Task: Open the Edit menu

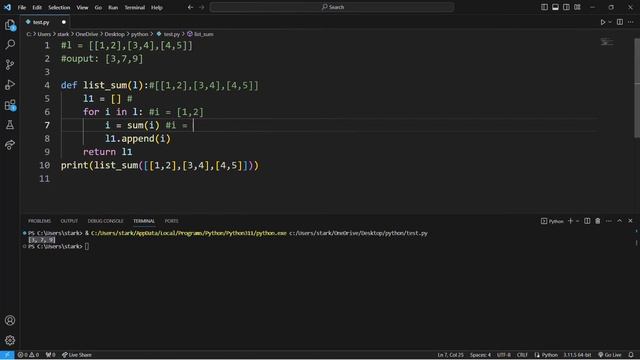Action: [x=37, y=7]
